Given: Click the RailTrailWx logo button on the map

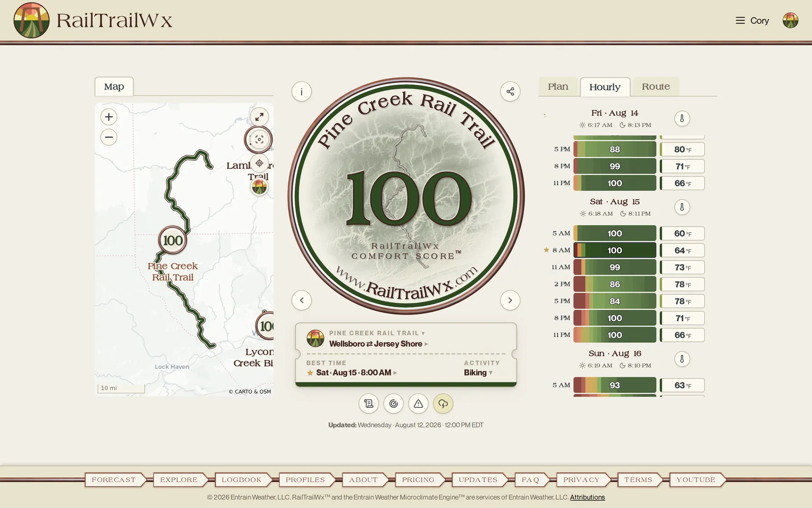Looking at the screenshot, I should (x=259, y=186).
